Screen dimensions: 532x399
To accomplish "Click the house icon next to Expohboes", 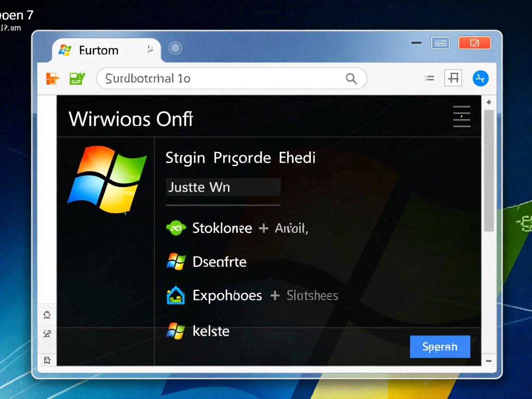I will pyautogui.click(x=175, y=296).
